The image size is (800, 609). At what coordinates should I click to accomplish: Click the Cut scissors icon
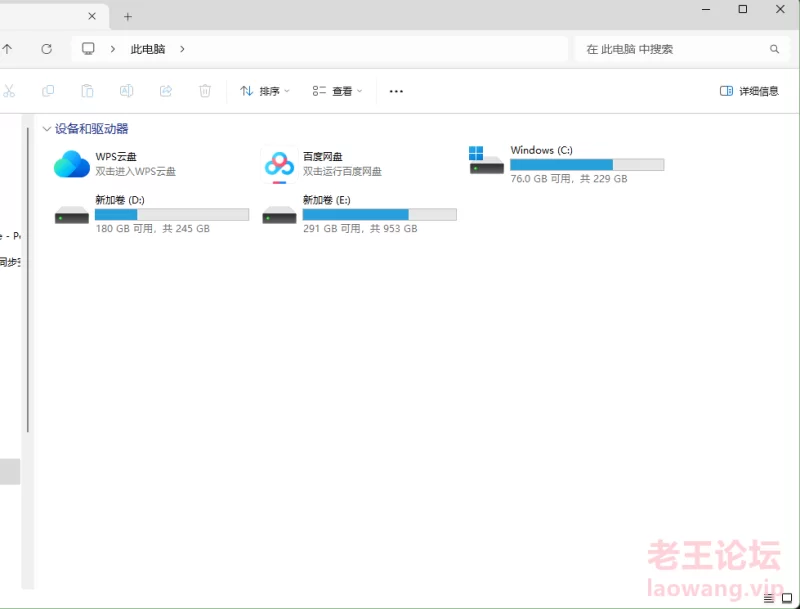coord(9,91)
